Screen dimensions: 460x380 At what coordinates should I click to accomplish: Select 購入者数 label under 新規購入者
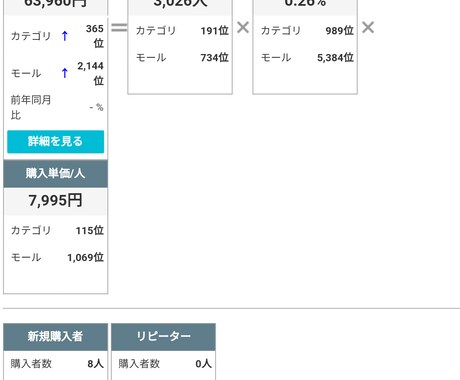click(x=31, y=364)
